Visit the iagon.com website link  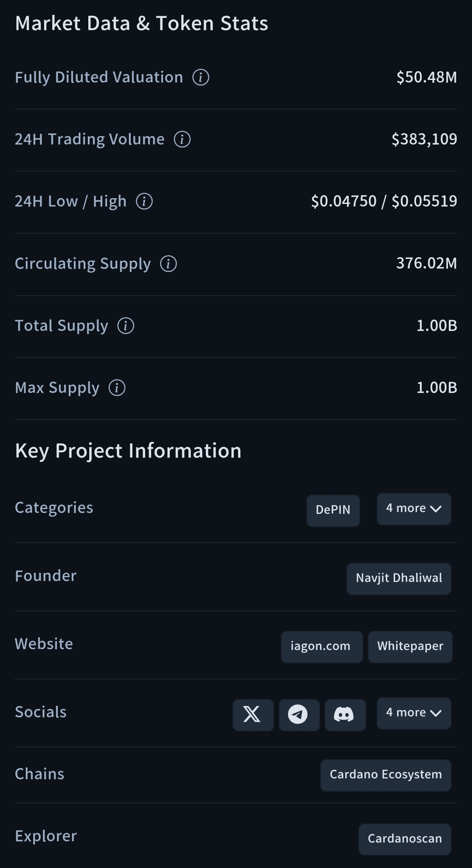point(321,646)
